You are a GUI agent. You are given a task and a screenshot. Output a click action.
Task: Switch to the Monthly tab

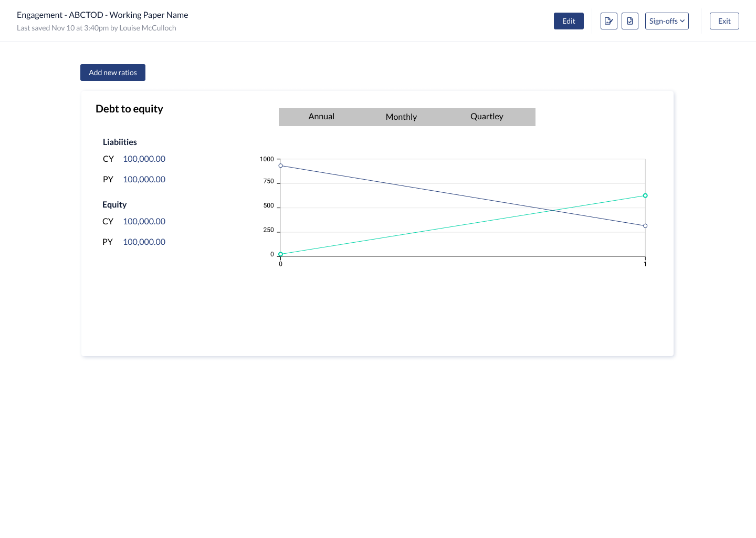[x=401, y=117]
